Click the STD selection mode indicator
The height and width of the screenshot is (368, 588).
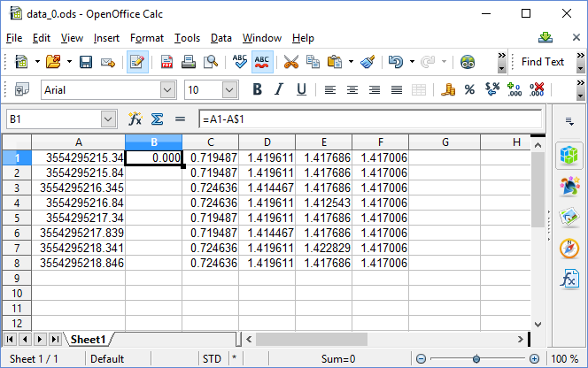coord(212,359)
